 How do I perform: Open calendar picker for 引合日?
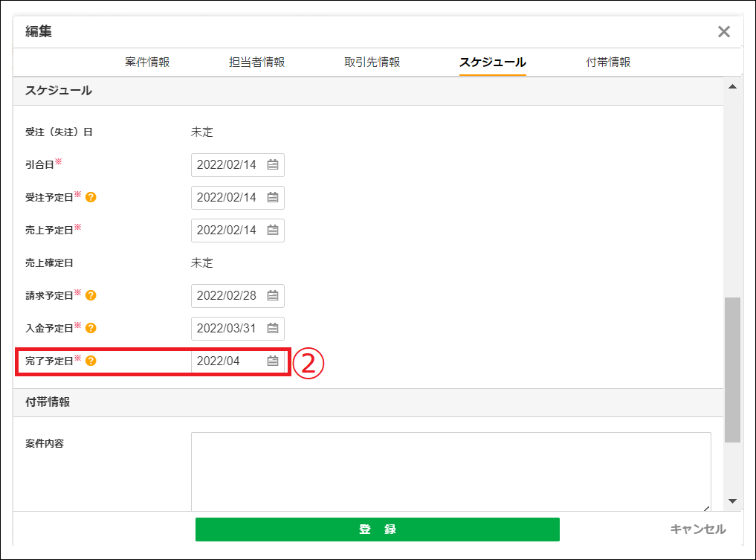pos(273,165)
